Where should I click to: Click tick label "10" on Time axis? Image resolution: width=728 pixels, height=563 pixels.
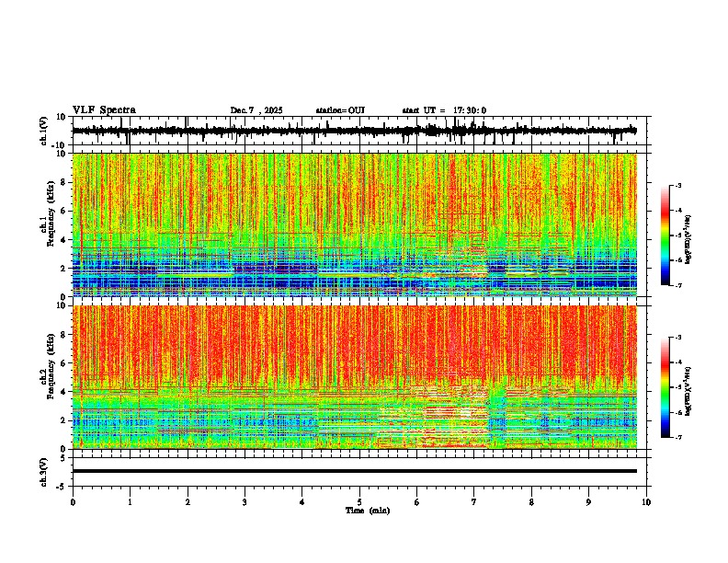click(646, 502)
